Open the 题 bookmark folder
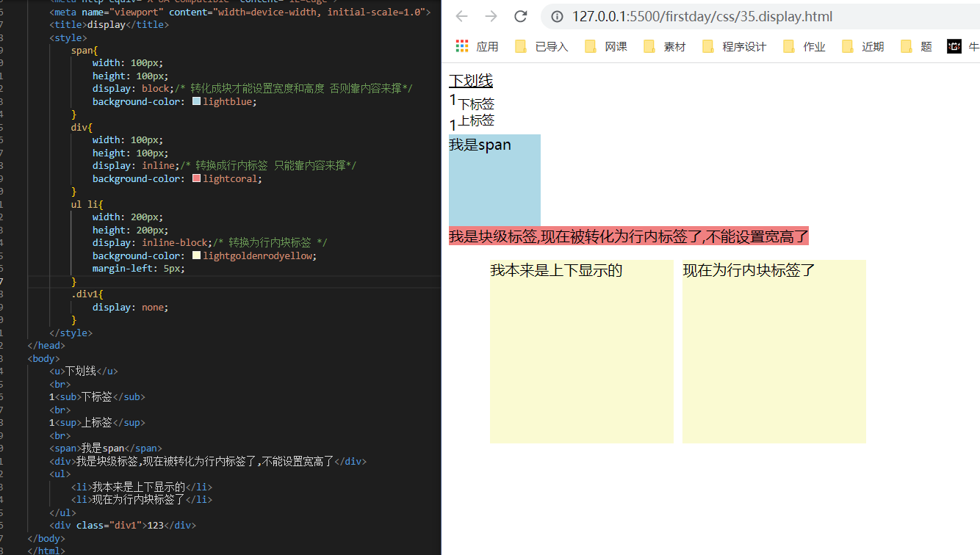 [915, 46]
